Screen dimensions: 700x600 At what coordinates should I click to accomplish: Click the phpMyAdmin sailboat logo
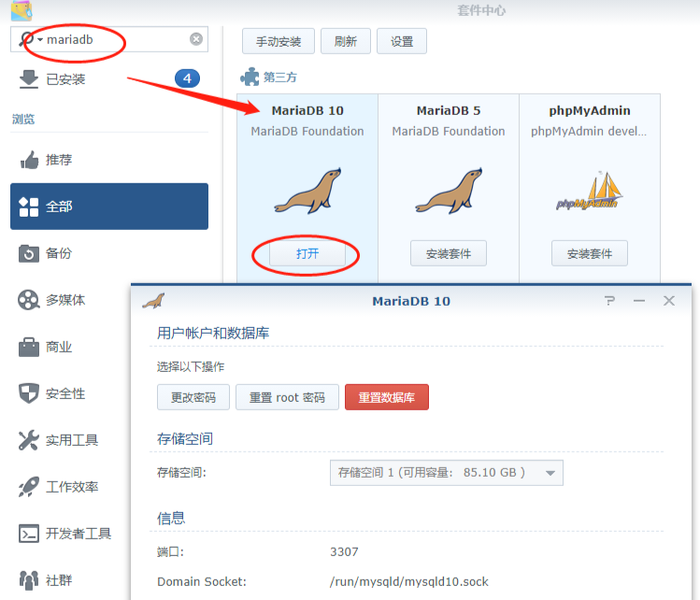pyautogui.click(x=590, y=191)
